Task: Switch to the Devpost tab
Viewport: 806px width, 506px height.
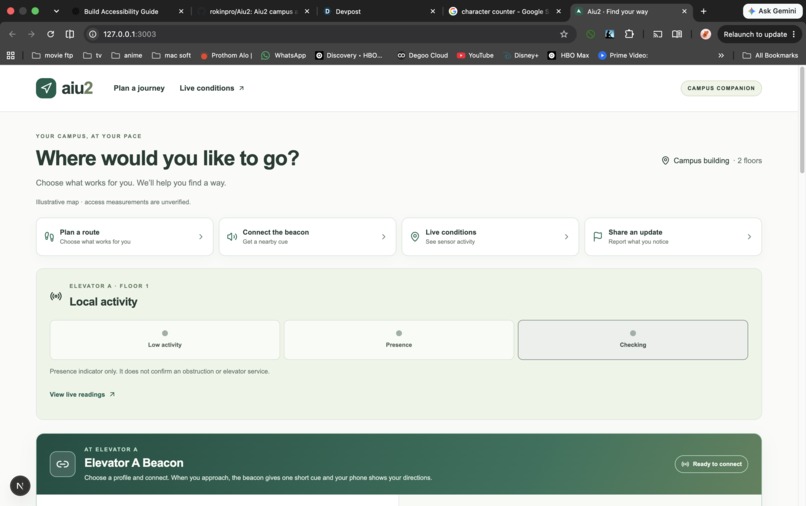Action: pos(347,11)
